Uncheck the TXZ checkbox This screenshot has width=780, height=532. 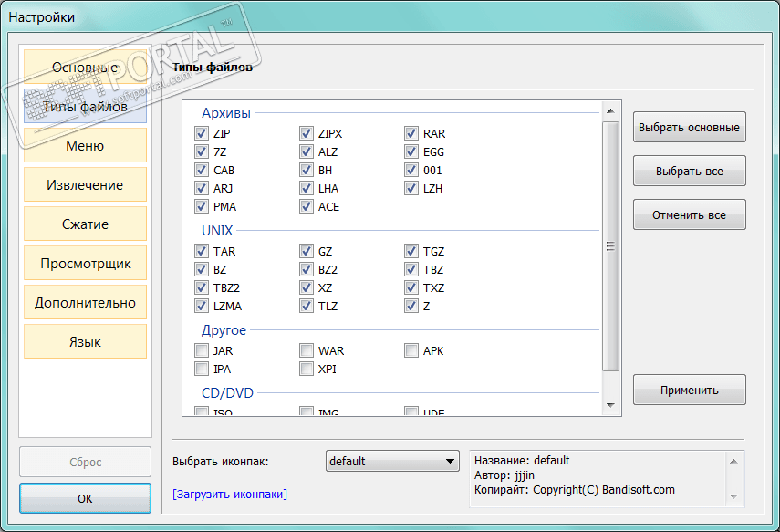point(411,287)
